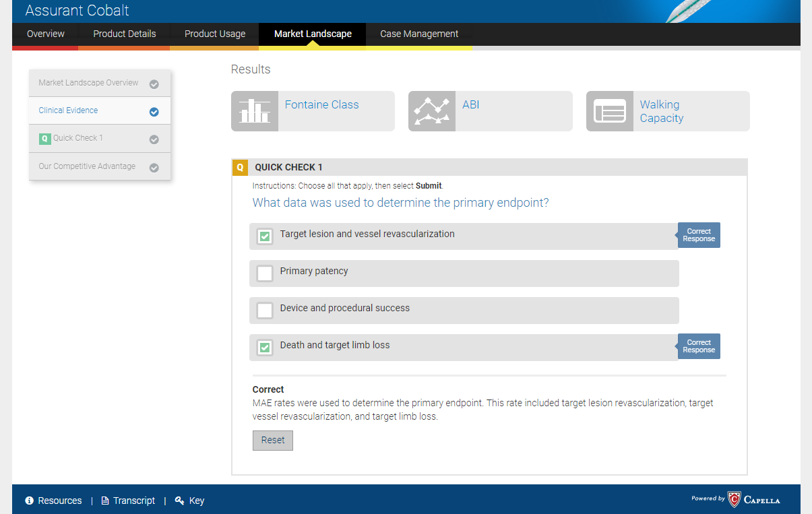Click the key icon in footer

[179, 501]
